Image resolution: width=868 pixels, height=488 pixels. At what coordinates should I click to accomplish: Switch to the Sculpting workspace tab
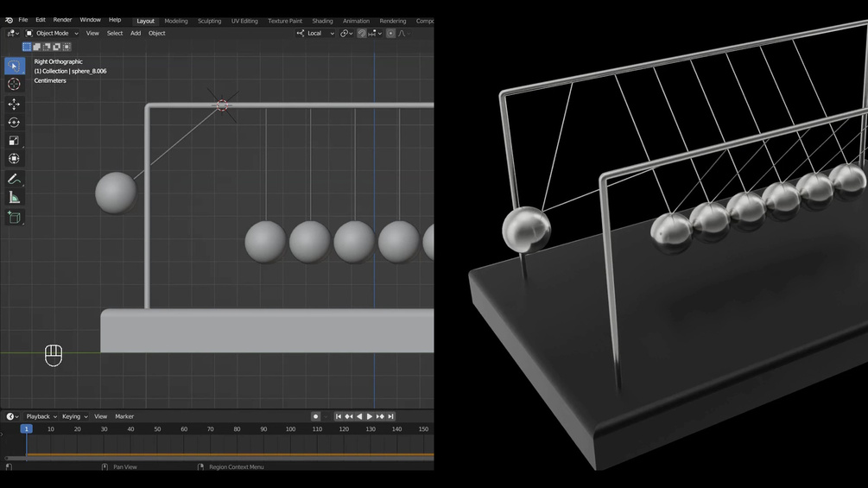click(209, 21)
